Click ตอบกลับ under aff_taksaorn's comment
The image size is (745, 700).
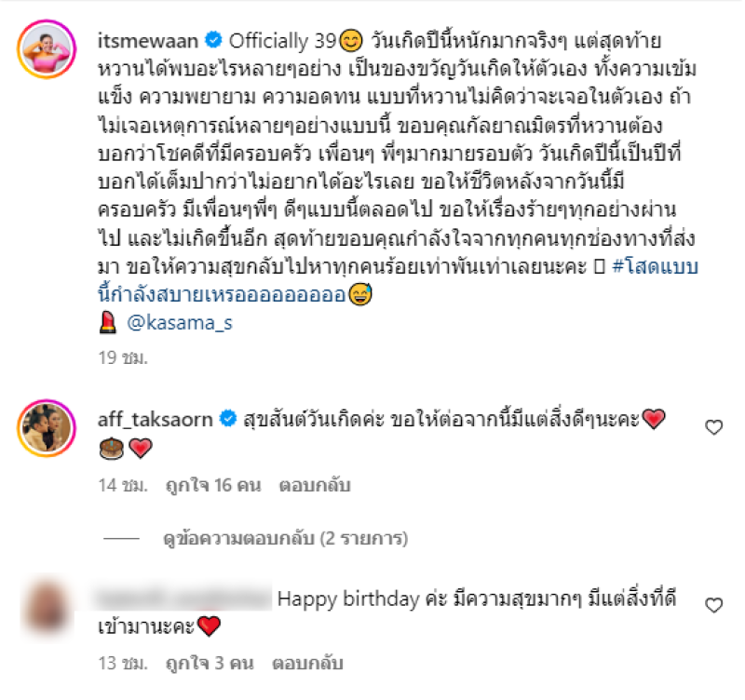pyautogui.click(x=315, y=485)
